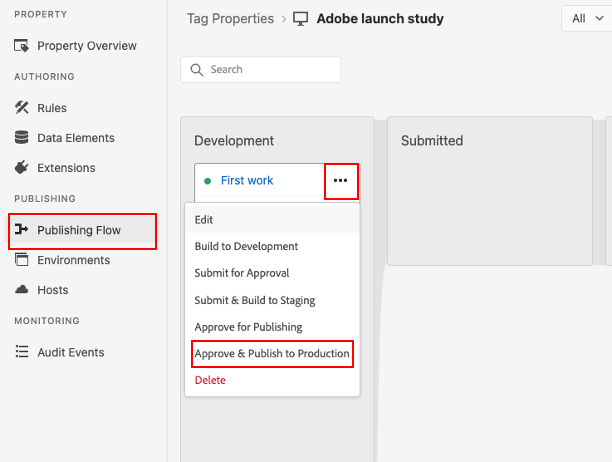Click the monitor icon beside Adobe launch study

(x=301, y=19)
